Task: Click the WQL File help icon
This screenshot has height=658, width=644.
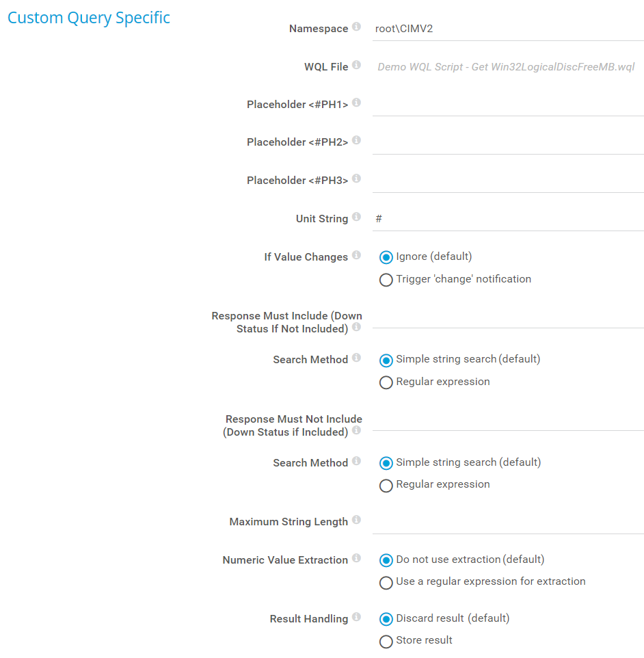Action: click(x=356, y=66)
